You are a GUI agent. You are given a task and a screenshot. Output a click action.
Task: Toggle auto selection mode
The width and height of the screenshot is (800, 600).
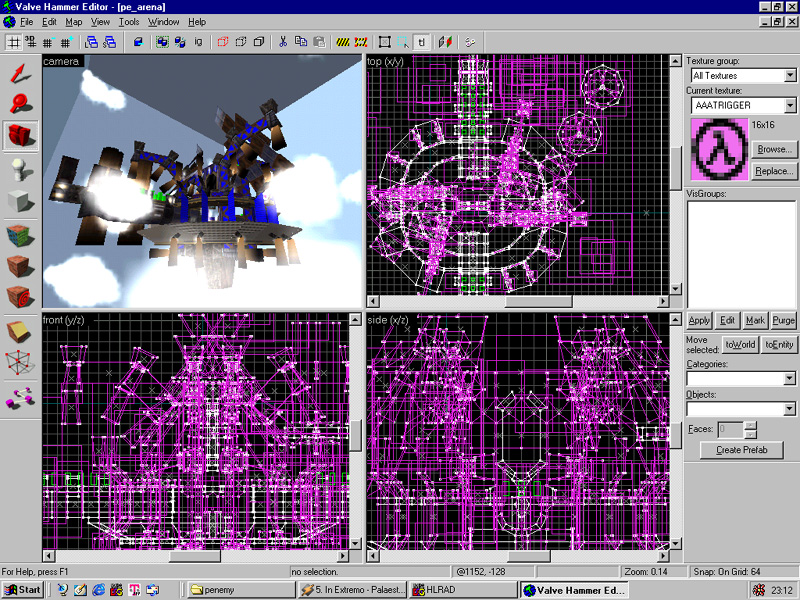point(403,42)
